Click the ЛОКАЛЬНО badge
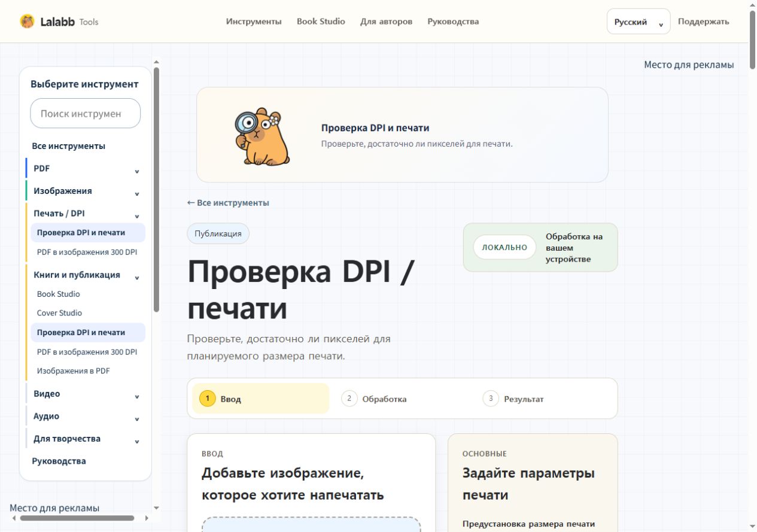The height and width of the screenshot is (532, 757). click(504, 247)
